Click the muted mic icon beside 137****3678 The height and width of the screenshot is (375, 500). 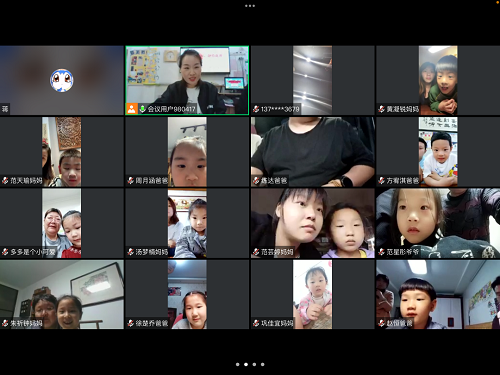coord(256,109)
